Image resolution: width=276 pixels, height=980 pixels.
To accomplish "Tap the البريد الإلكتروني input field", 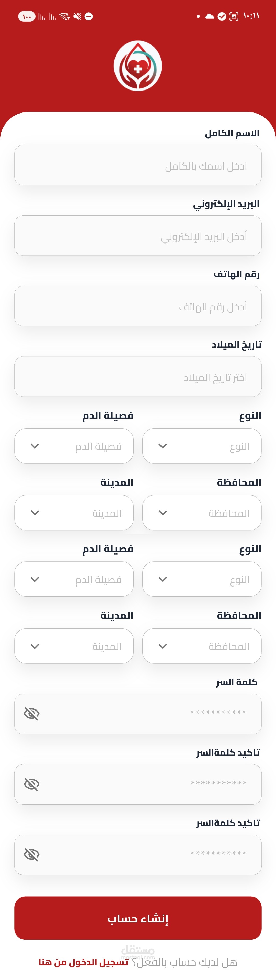I will pos(138,235).
